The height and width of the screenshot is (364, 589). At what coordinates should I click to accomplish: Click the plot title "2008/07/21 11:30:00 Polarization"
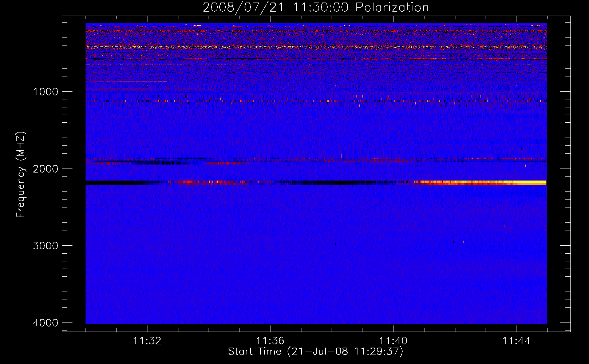tap(316, 7)
